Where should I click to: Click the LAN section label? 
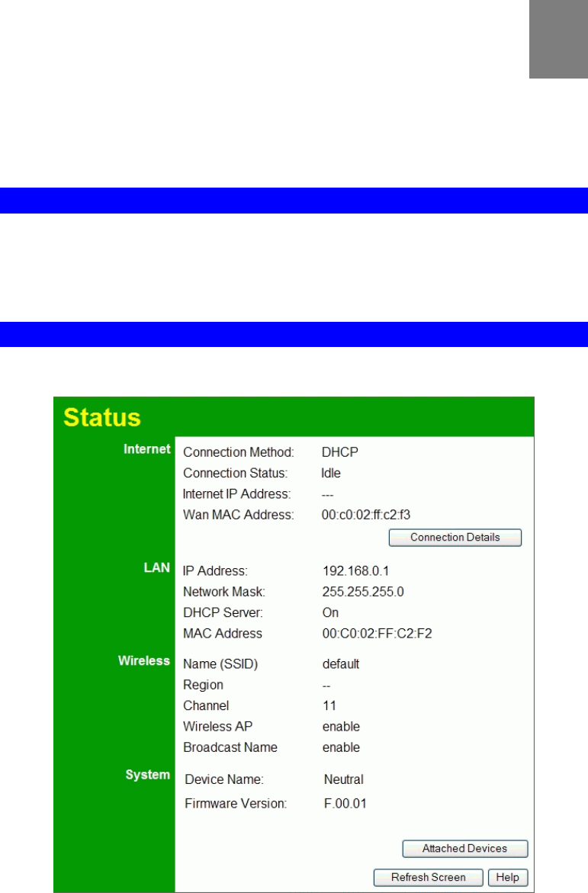(x=156, y=568)
